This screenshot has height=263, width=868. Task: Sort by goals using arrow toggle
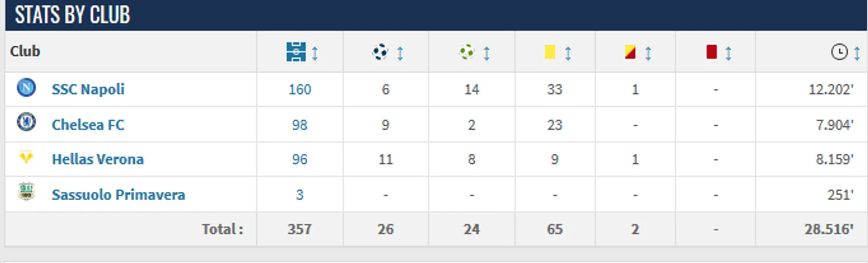[400, 53]
